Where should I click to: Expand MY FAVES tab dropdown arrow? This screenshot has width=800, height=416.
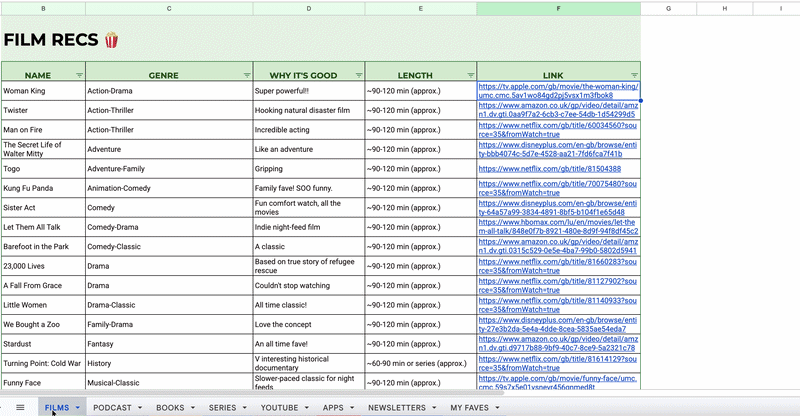point(497,408)
